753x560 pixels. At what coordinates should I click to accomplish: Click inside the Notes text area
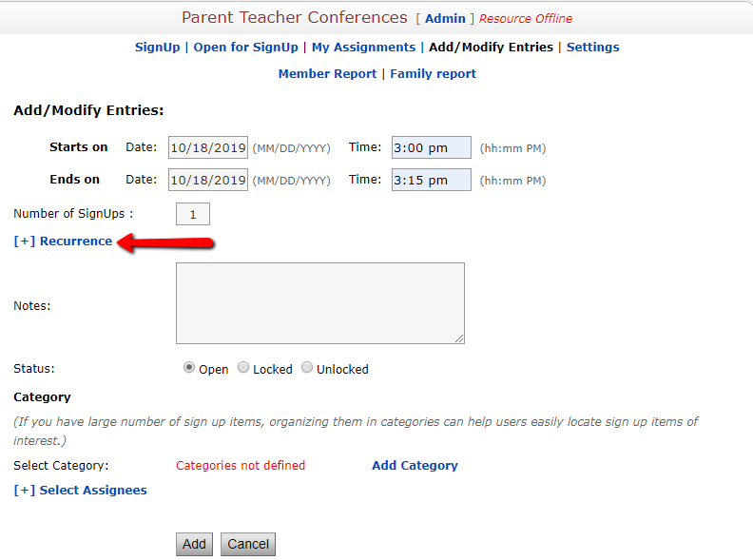319,302
